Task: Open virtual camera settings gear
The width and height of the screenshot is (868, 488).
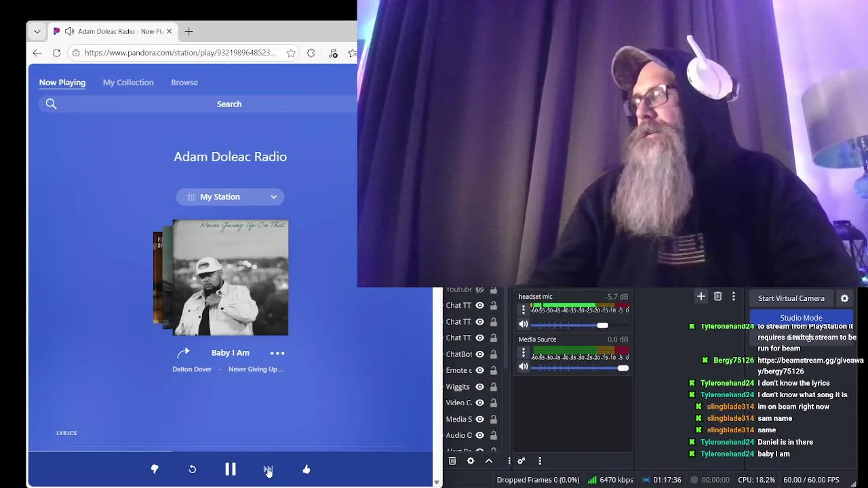Action: (x=844, y=298)
